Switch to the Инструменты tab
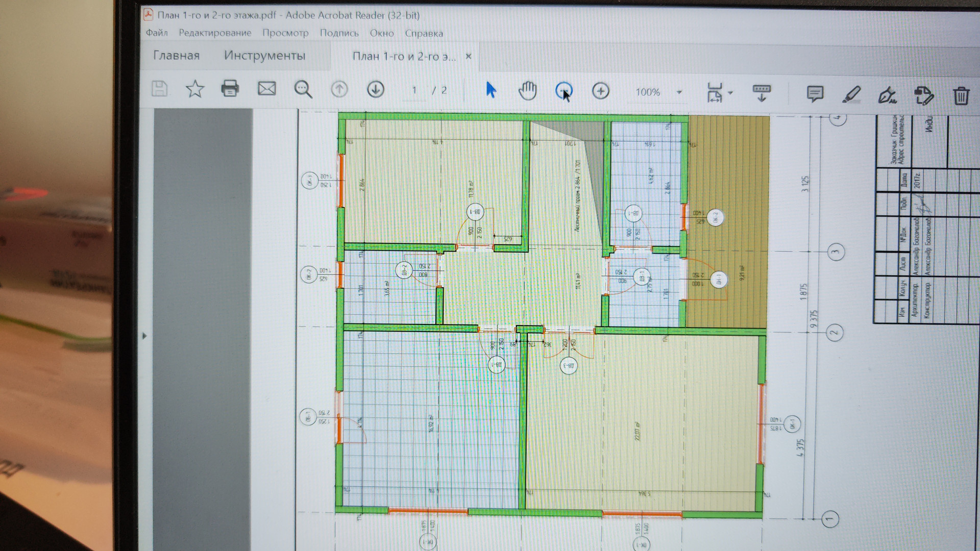 (264, 56)
